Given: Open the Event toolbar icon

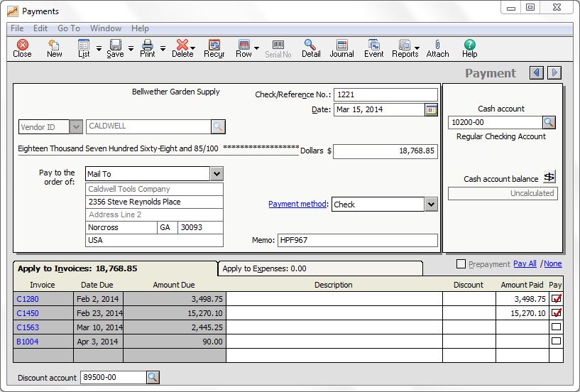Looking at the screenshot, I should 373,48.
